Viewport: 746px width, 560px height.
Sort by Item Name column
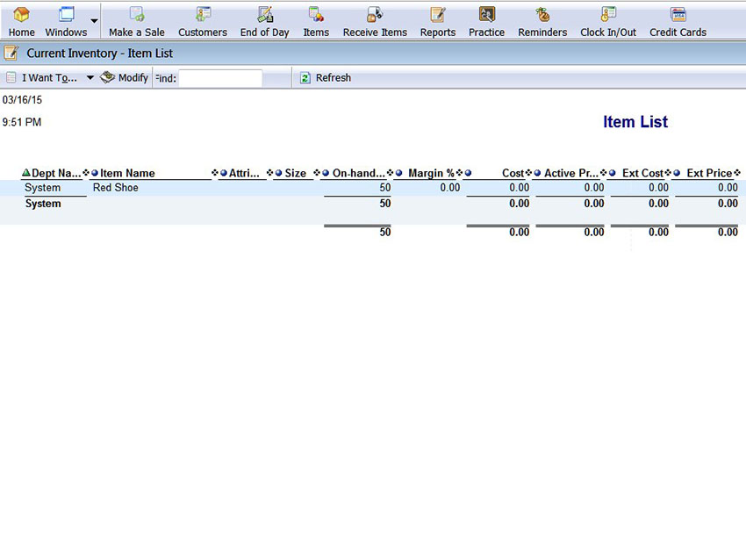(x=127, y=173)
